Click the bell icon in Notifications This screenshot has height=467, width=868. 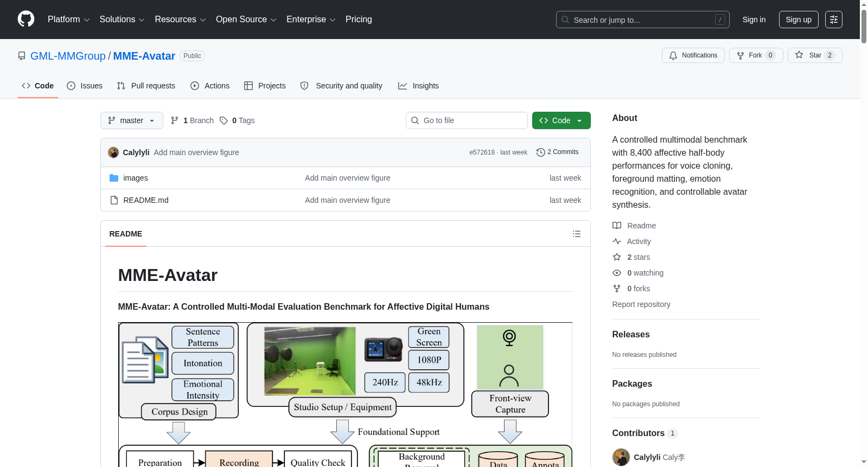(673, 55)
